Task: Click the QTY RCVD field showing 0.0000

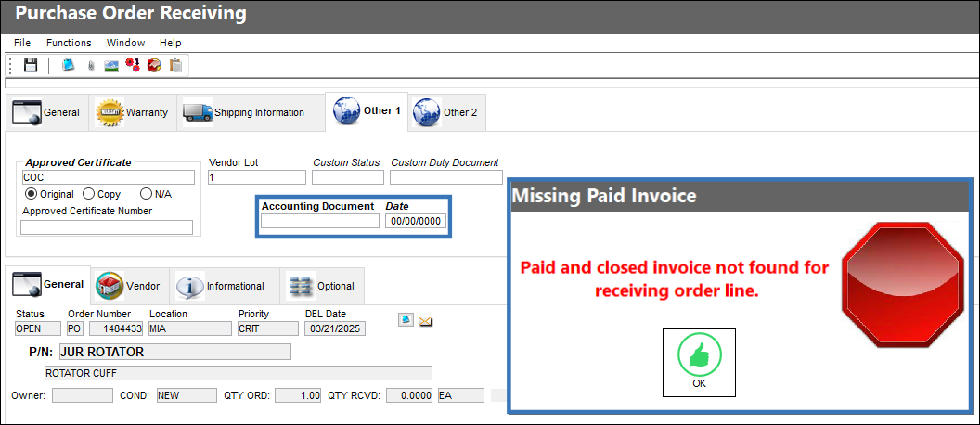Action: click(x=410, y=395)
